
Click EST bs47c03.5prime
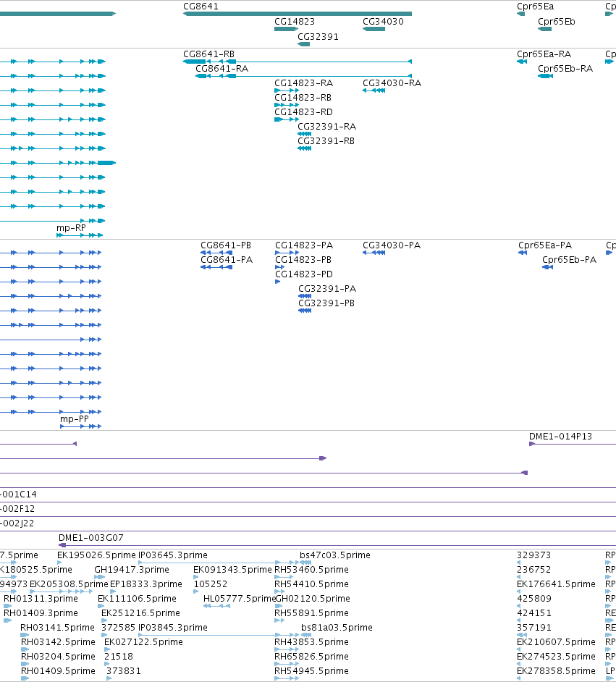pyautogui.click(x=305, y=563)
